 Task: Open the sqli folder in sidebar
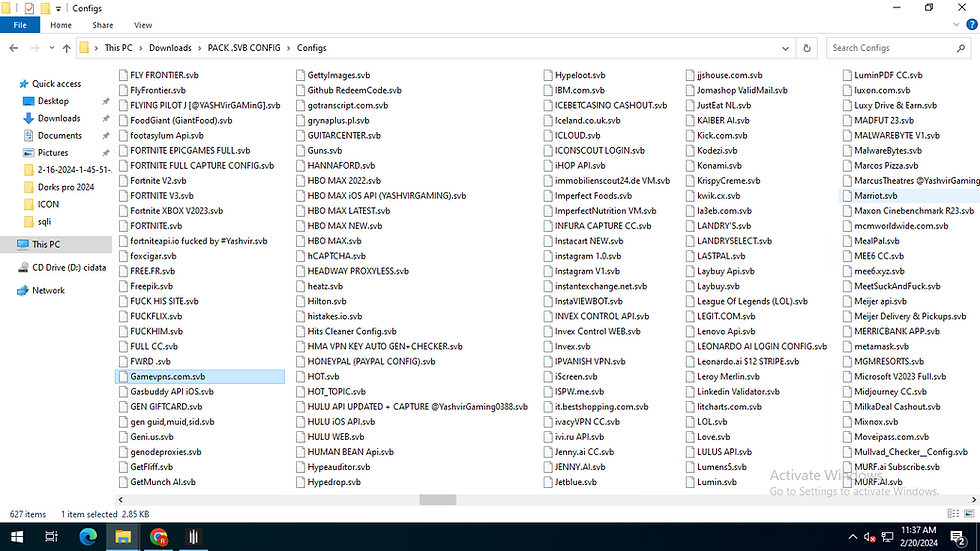pos(44,222)
